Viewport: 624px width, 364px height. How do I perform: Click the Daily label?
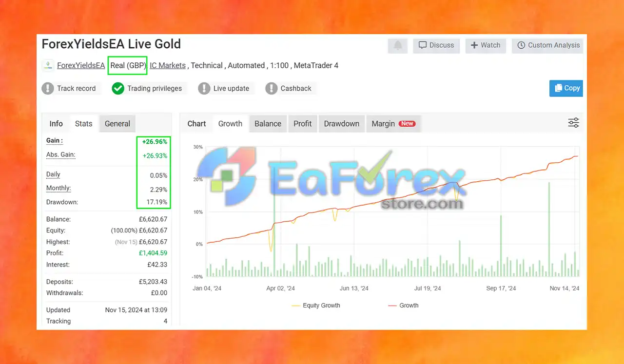[x=53, y=174]
